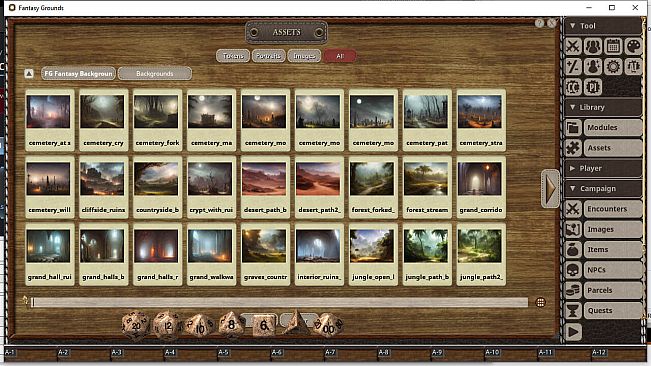651x366 pixels.
Task: Click the d6 die
Action: tap(264, 325)
